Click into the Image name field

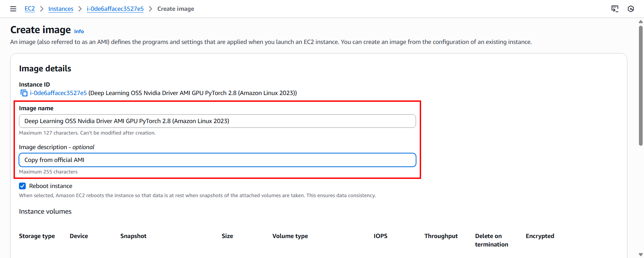pos(217,121)
